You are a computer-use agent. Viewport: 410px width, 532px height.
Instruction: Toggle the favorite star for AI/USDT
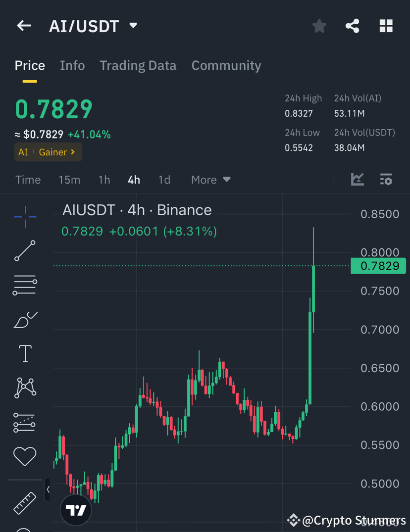(x=319, y=26)
